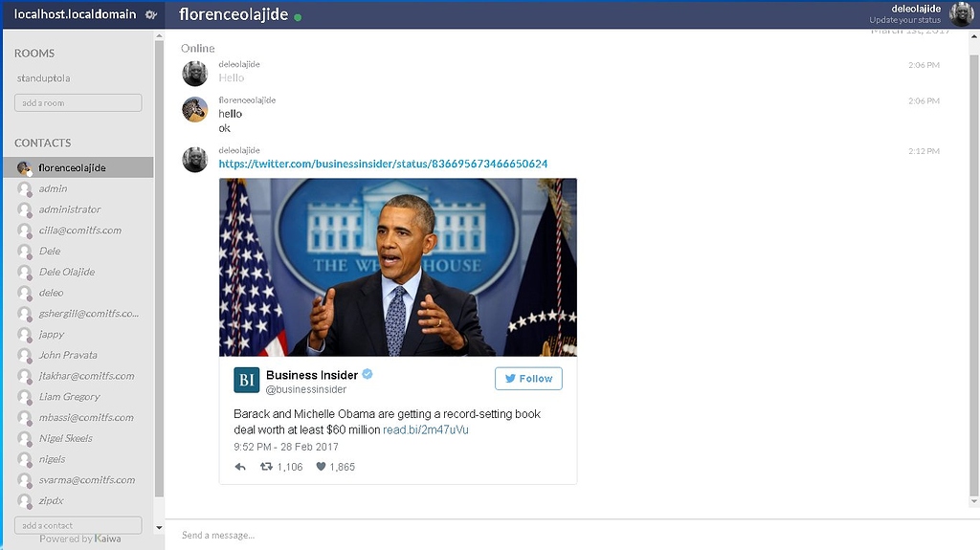Click the avatar icon for contact Dele Olajide
This screenshot has width=980, height=550.
point(24,272)
